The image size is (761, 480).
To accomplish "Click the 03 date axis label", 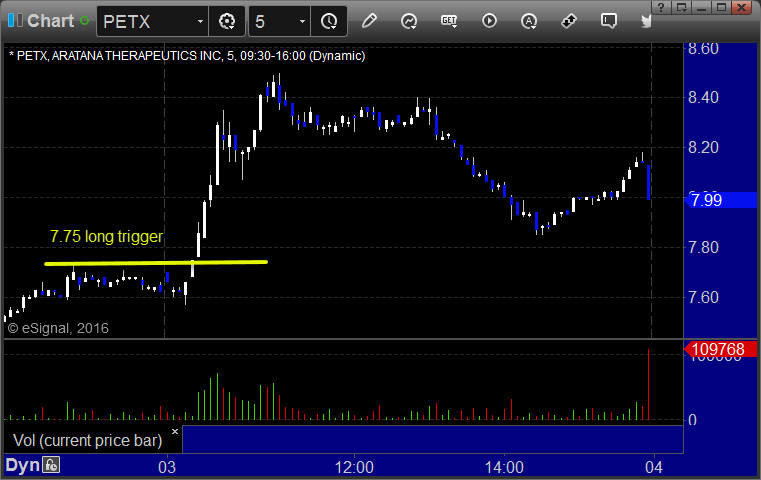I will click(167, 467).
